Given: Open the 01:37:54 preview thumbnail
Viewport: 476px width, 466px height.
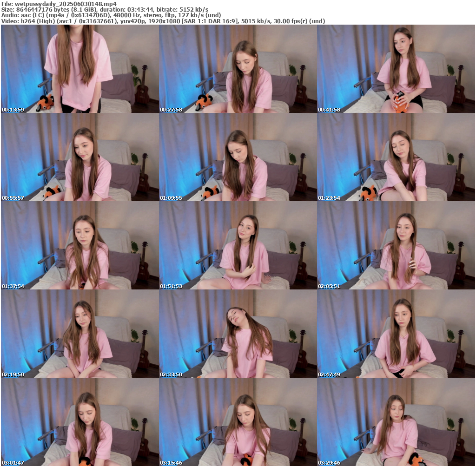Looking at the screenshot, I should coord(80,245).
